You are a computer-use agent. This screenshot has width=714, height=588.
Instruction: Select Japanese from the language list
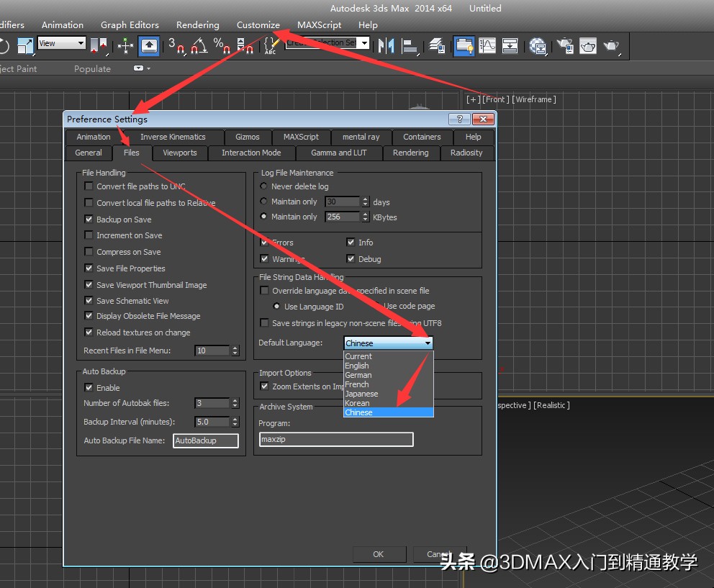click(364, 394)
